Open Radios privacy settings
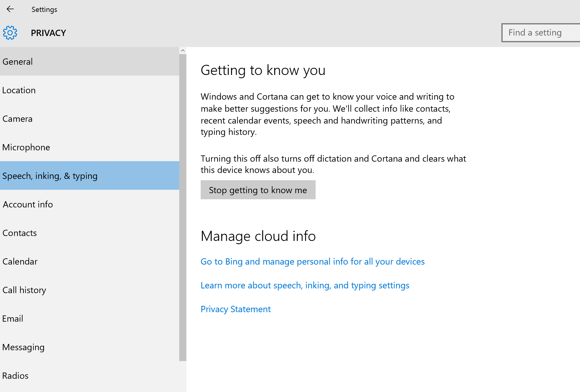 (x=90, y=376)
